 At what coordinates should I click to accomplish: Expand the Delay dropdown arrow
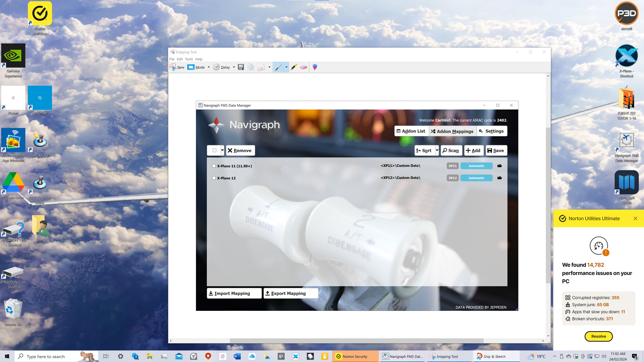234,67
